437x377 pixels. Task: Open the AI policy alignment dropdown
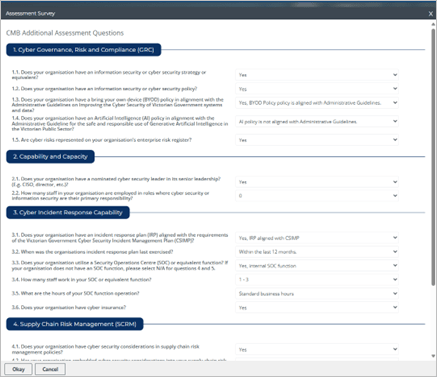pos(317,122)
